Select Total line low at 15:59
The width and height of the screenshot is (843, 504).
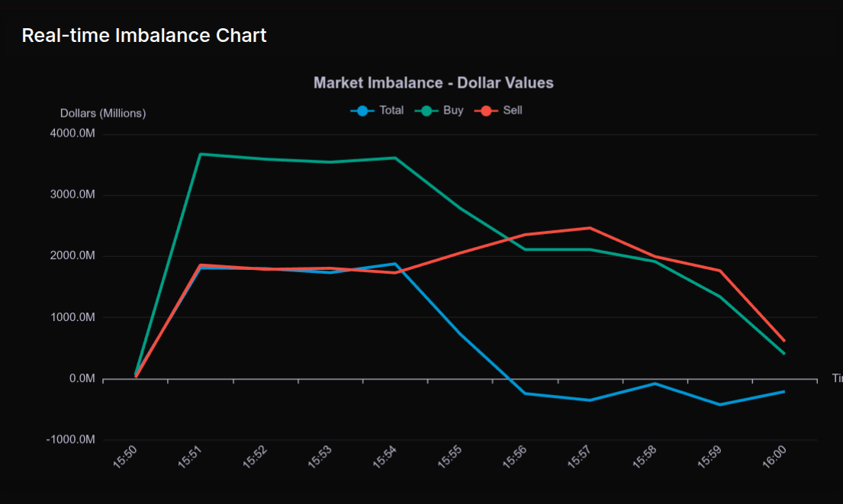pos(719,404)
